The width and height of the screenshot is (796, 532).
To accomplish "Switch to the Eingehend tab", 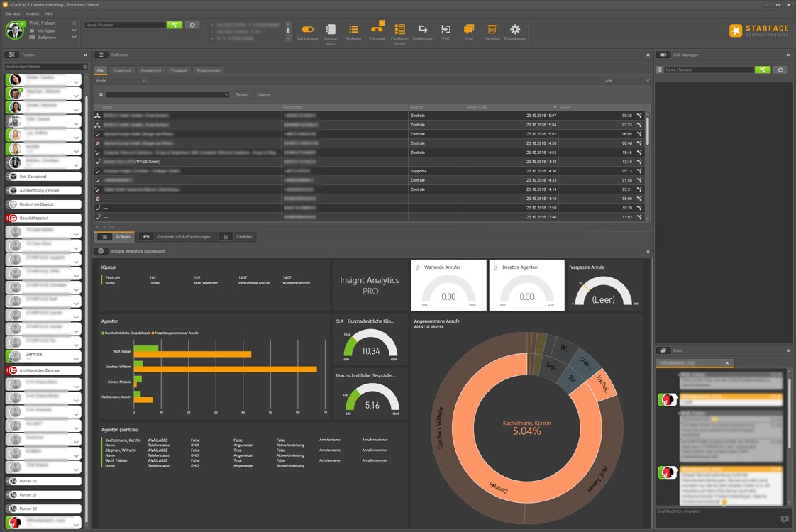I will [122, 70].
